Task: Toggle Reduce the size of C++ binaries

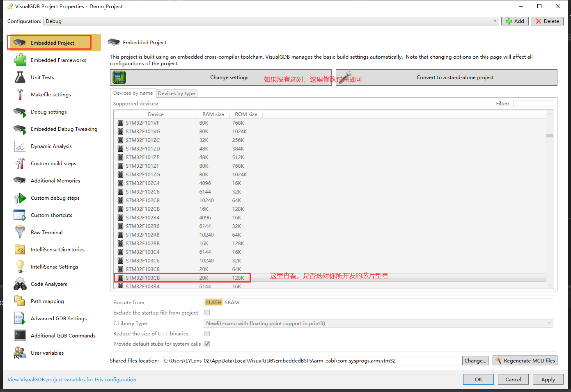Action: coord(207,334)
